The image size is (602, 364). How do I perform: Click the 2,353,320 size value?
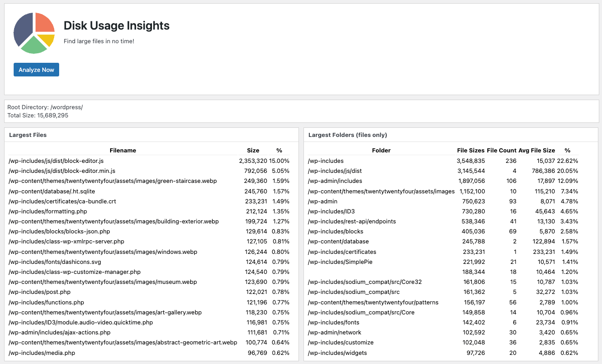pos(253,161)
